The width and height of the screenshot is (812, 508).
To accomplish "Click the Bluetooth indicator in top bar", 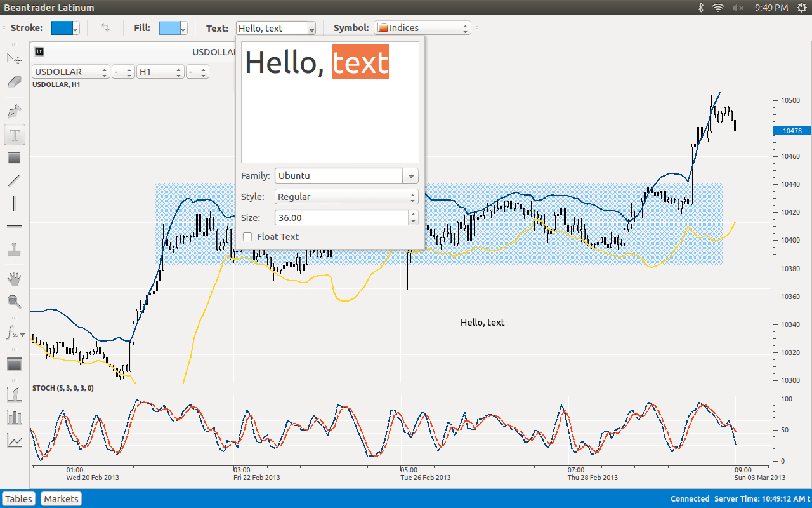I will coord(701,8).
